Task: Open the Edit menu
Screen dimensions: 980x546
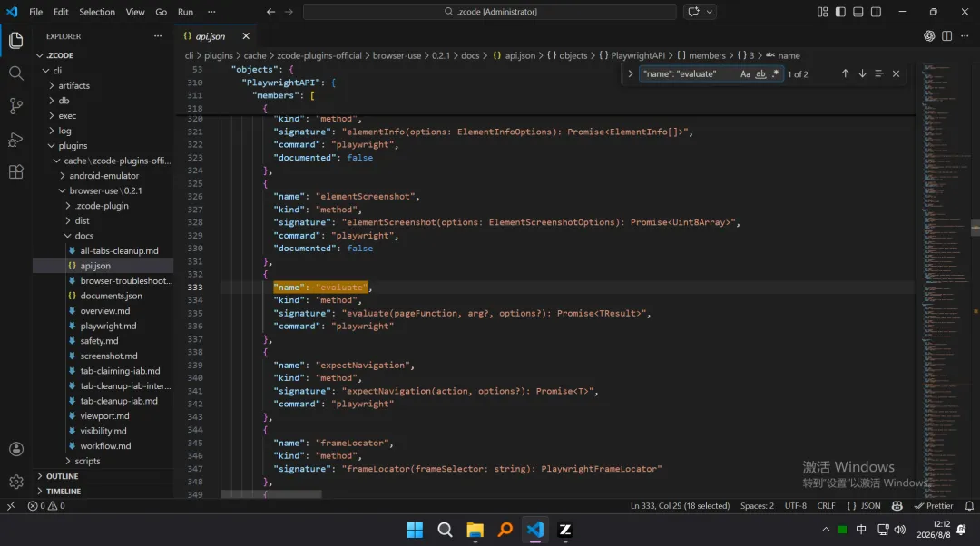Action: tap(61, 12)
